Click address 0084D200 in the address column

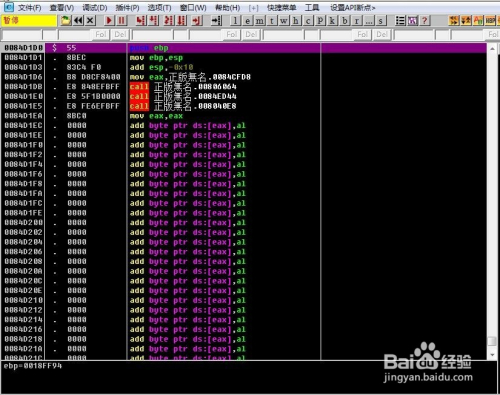23,222
